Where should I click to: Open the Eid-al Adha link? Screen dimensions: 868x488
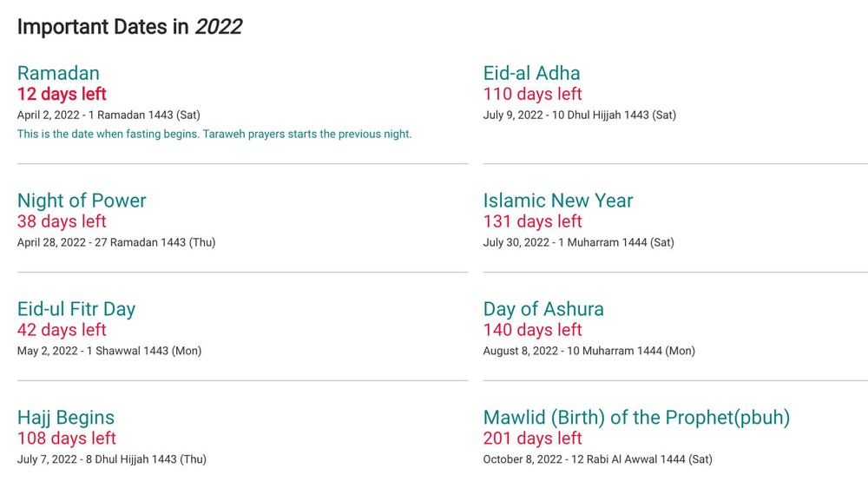click(x=531, y=73)
